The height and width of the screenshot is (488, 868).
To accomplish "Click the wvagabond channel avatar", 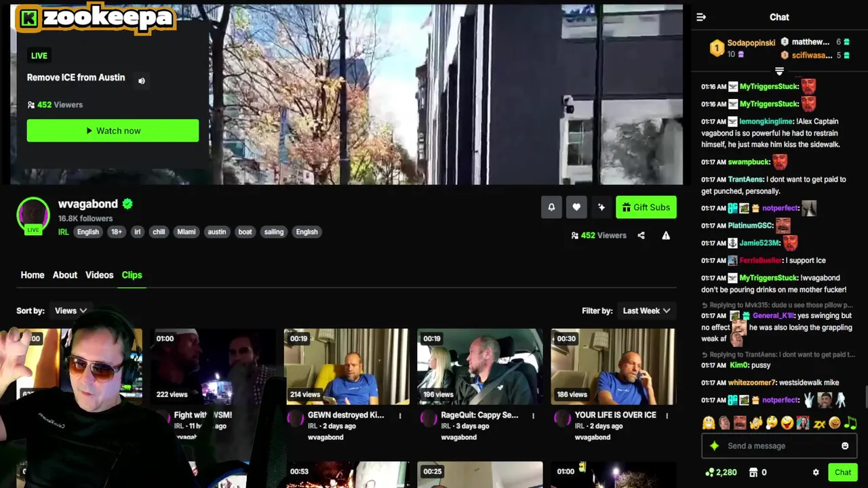I will pos(33,214).
